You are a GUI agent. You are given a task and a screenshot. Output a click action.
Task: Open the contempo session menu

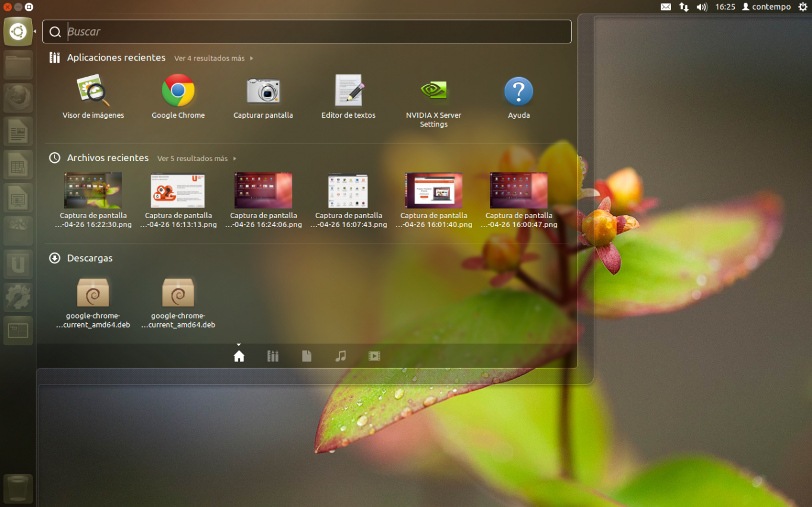click(766, 7)
